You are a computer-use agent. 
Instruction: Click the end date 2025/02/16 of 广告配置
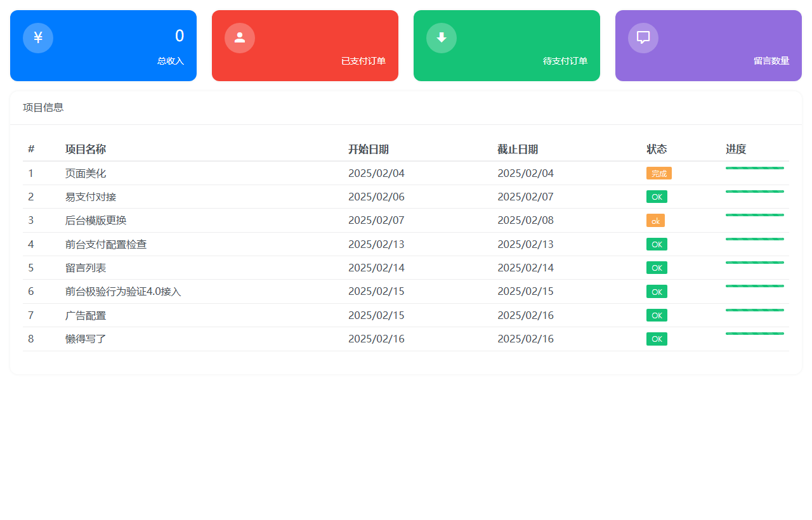[x=525, y=315]
